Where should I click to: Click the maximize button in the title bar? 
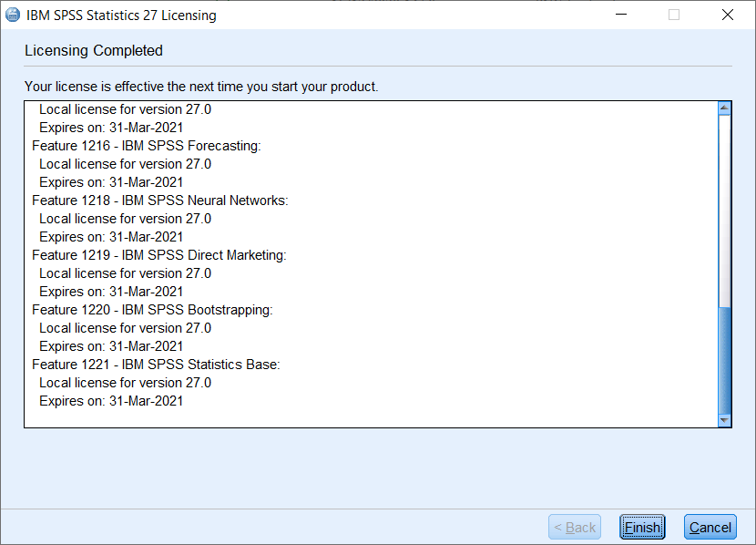(674, 15)
